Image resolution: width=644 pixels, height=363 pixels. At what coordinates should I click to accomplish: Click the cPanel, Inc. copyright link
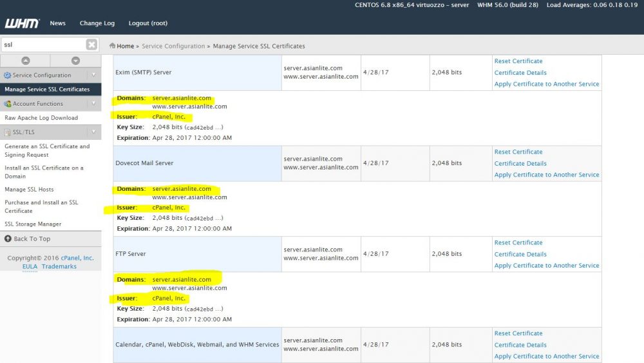pos(77,258)
